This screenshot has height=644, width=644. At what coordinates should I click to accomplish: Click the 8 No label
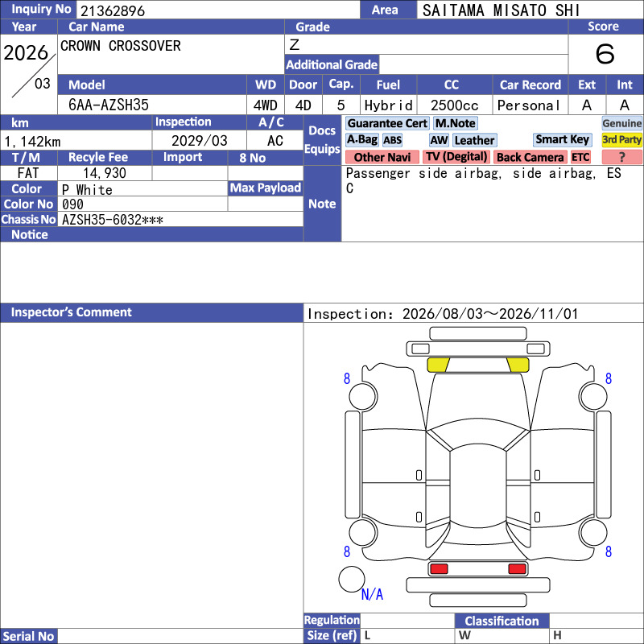[252, 158]
